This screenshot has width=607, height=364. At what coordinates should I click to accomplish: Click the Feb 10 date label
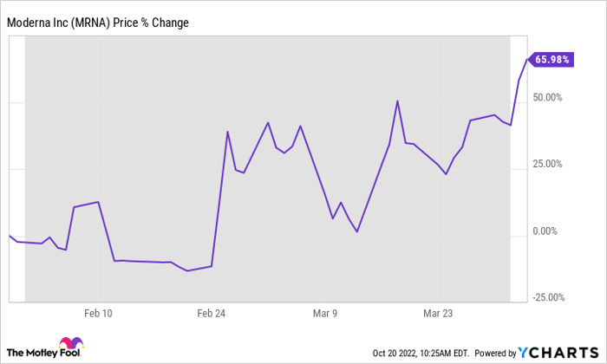[97, 313]
